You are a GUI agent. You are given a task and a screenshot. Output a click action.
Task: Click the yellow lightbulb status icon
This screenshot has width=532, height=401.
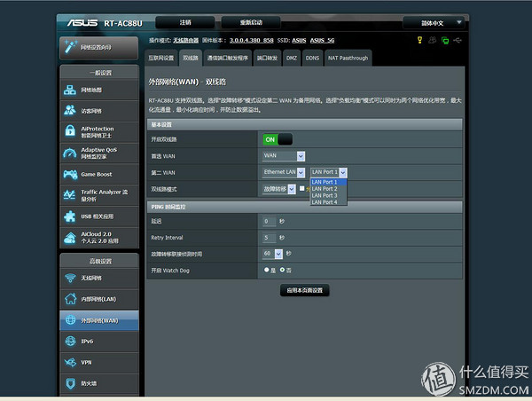pyautogui.click(x=419, y=40)
